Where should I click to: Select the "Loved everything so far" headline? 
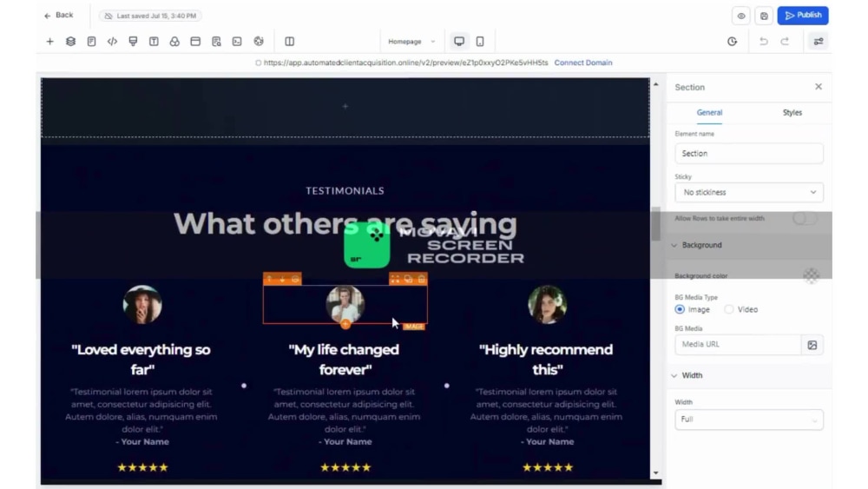[x=141, y=360]
